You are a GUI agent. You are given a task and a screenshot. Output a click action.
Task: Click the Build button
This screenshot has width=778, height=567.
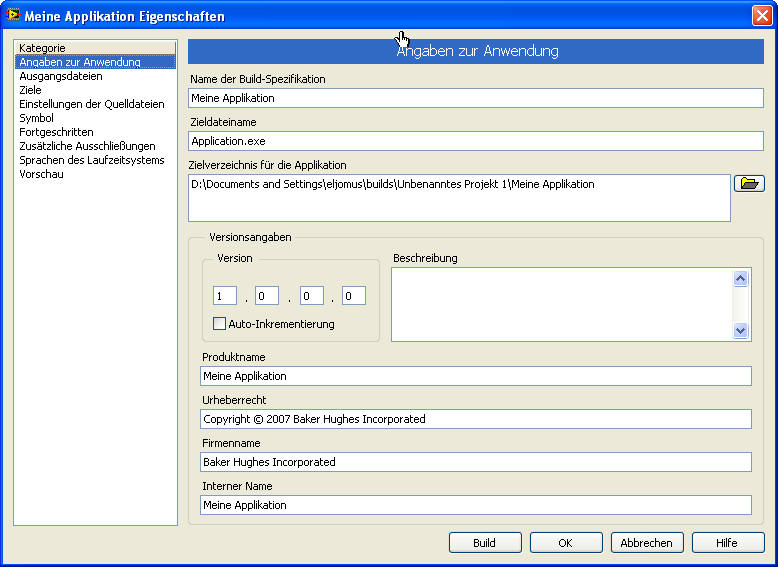coord(485,543)
